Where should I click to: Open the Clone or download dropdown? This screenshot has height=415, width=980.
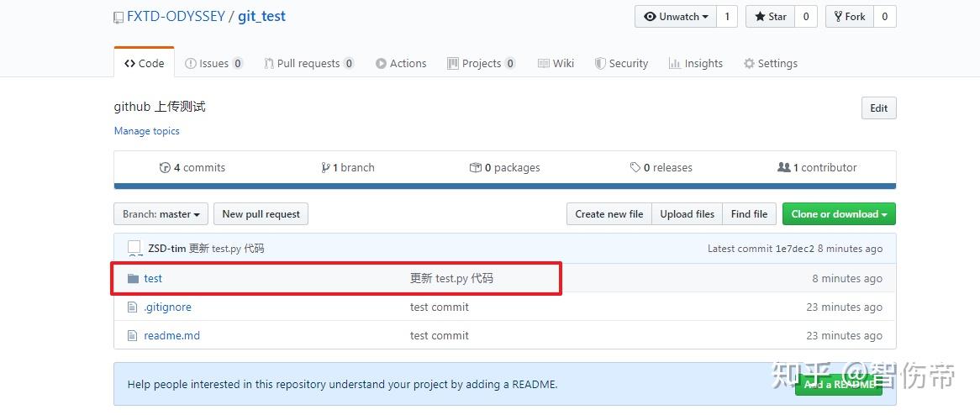(839, 214)
